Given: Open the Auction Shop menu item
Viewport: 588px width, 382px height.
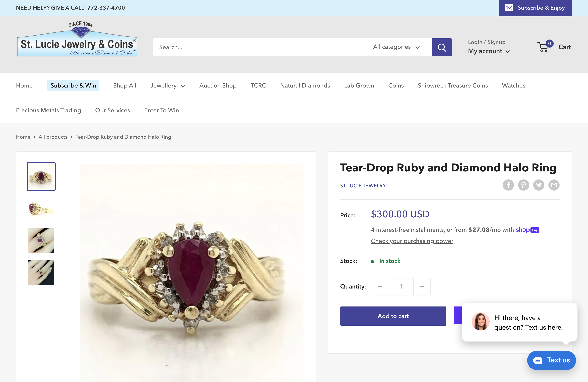Looking at the screenshot, I should coord(218,85).
